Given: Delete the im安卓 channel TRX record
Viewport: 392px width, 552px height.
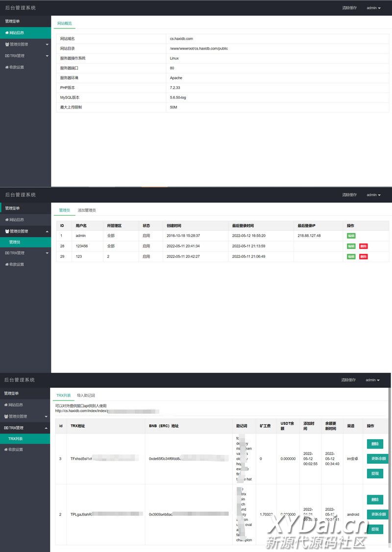Looking at the screenshot, I should 375,444.
